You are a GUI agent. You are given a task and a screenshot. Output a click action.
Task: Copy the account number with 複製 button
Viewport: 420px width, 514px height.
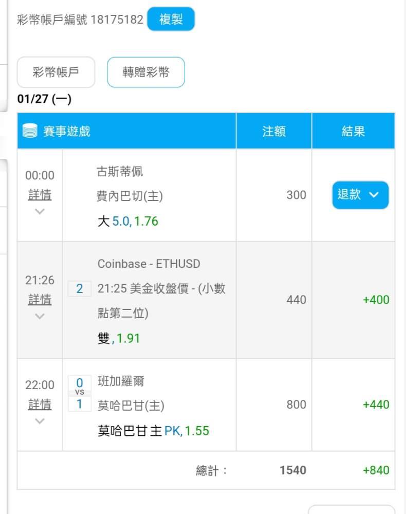[x=171, y=20]
